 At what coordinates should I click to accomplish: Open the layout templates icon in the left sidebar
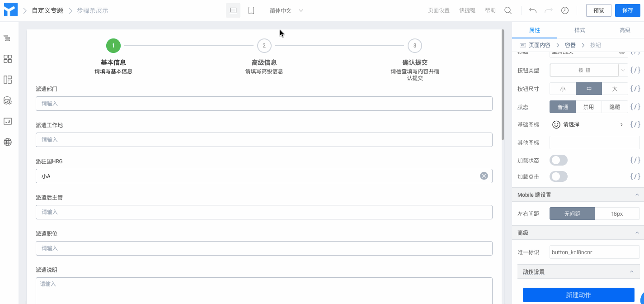7,80
